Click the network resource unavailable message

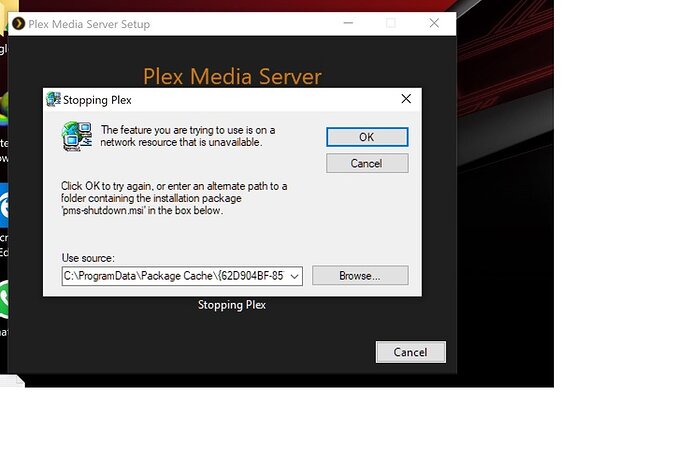187,136
